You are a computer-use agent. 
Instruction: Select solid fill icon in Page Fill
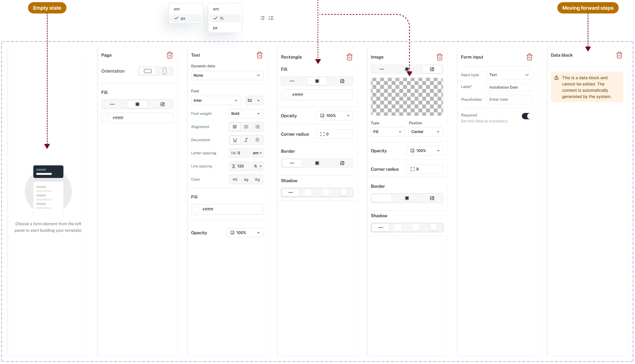[137, 104]
